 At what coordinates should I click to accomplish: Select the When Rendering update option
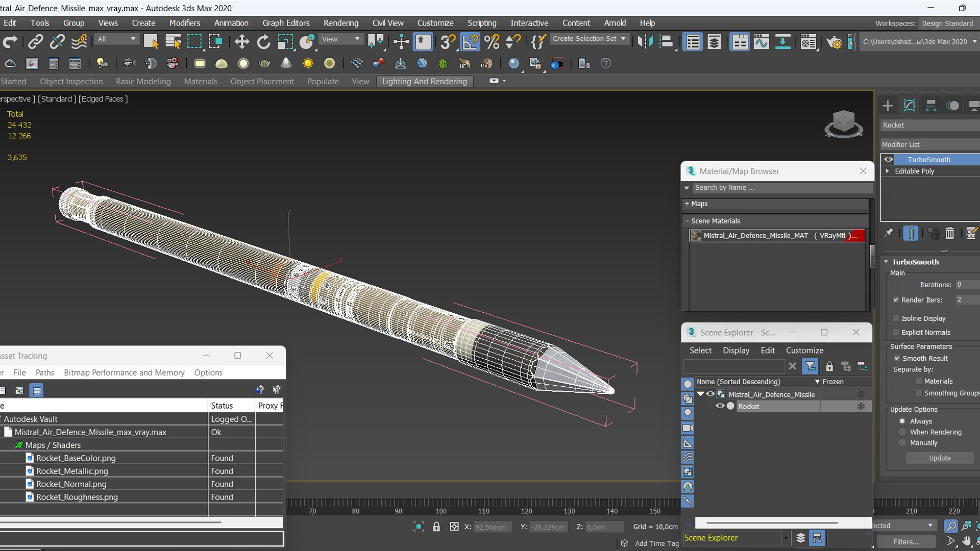point(902,432)
